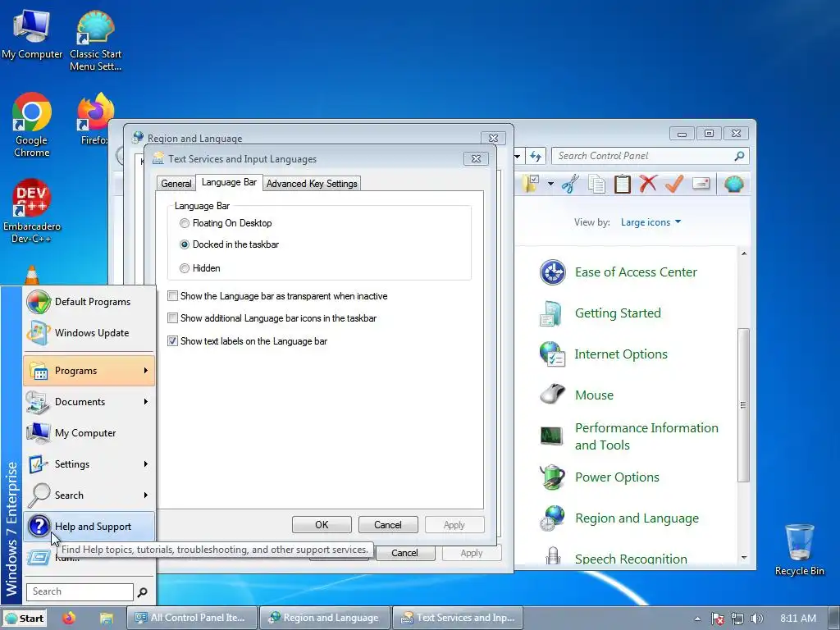The width and height of the screenshot is (840, 630).
Task: Click the scroll down arrow in Control Panel
Action: [743, 558]
